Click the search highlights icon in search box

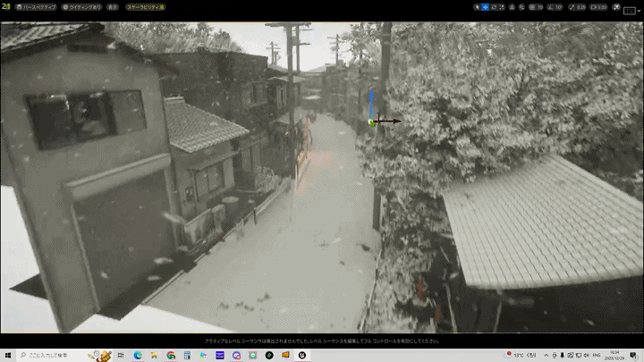(x=99, y=356)
